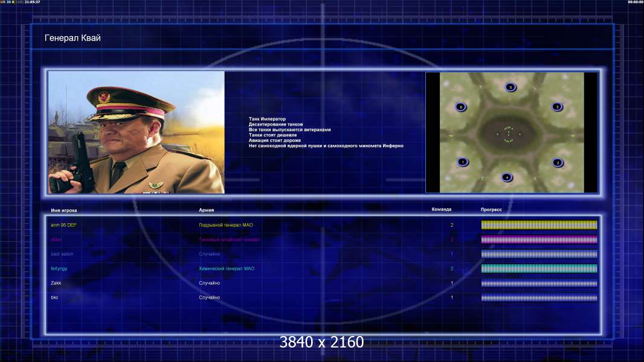Click start position marker 1 on minimap
The width and height of the screenshot is (644, 362).
pyautogui.click(x=463, y=162)
